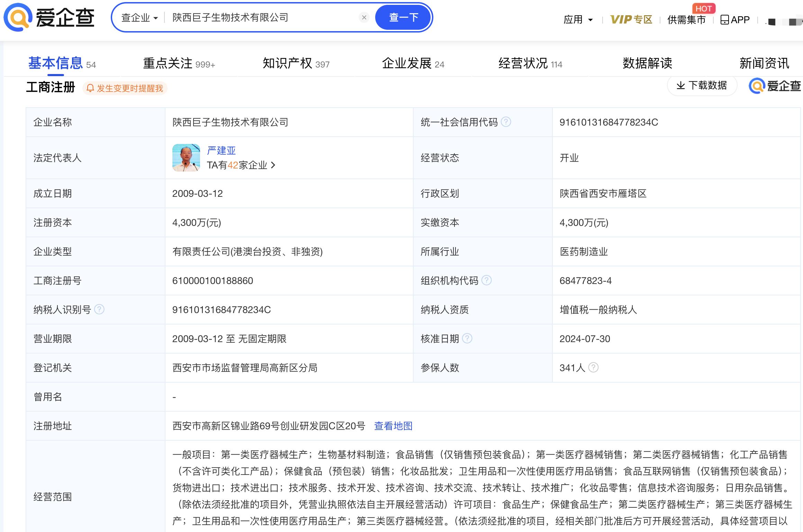
Task: Click the 实缴资本 value 4,300万(元)
Action: tap(584, 222)
